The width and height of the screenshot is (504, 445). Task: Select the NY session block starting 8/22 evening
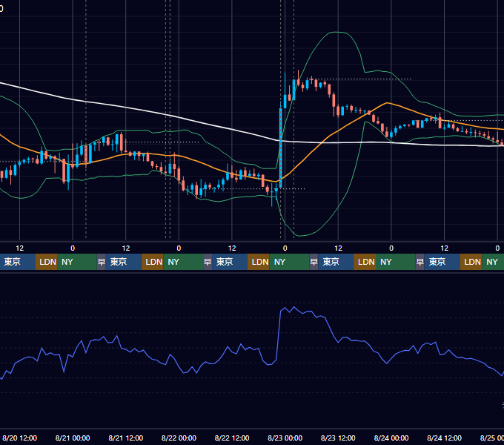(x=289, y=262)
